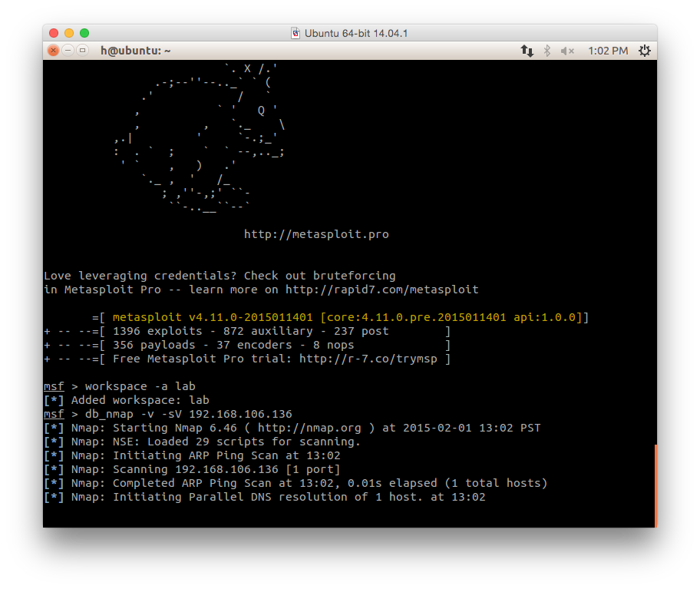700x589 pixels.
Task: Click the orange terminal scrollbar thumb
Action: [x=655, y=486]
